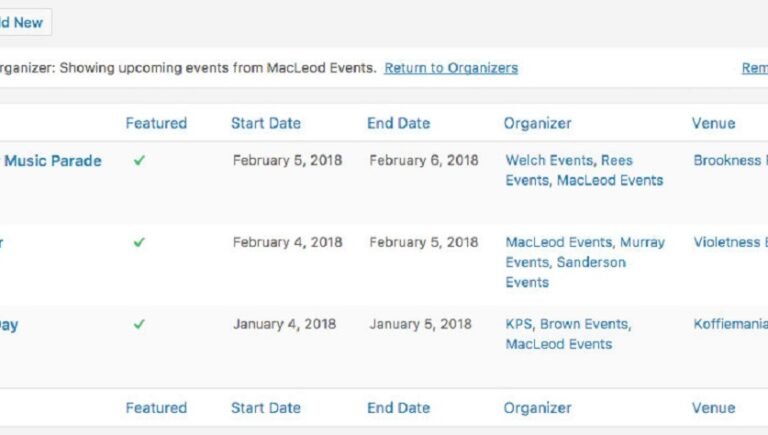Click the top Organizer column header

[x=537, y=123]
